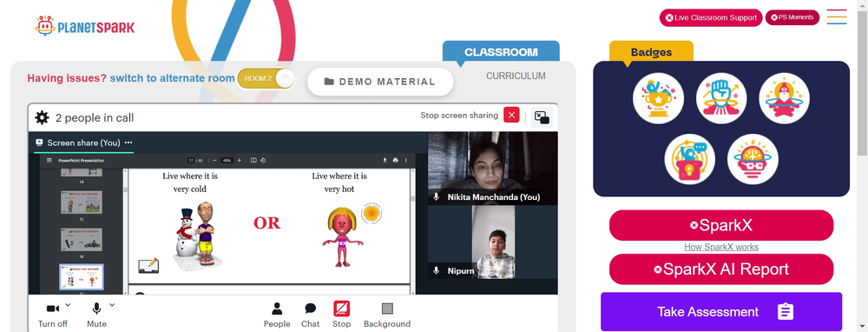Click Nipurn's microphone icon
The width and height of the screenshot is (868, 332).
pyautogui.click(x=437, y=271)
